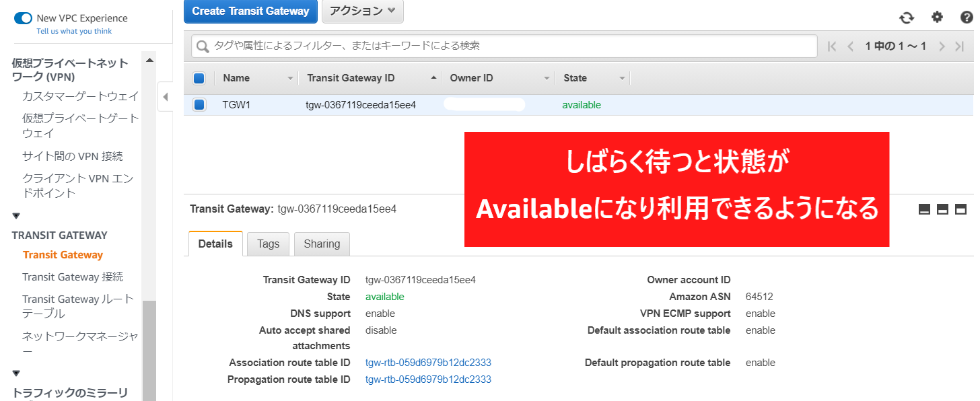Open the Name column filter dropdown
This screenshot has width=980, height=401.
pos(290,79)
